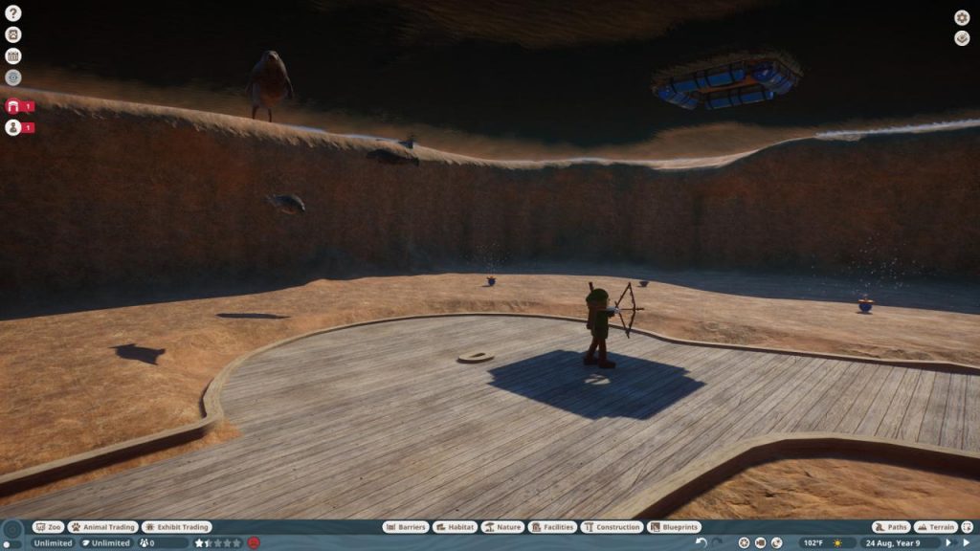The width and height of the screenshot is (980, 551).
Task: Open the Blueprints menu
Action: click(675, 527)
